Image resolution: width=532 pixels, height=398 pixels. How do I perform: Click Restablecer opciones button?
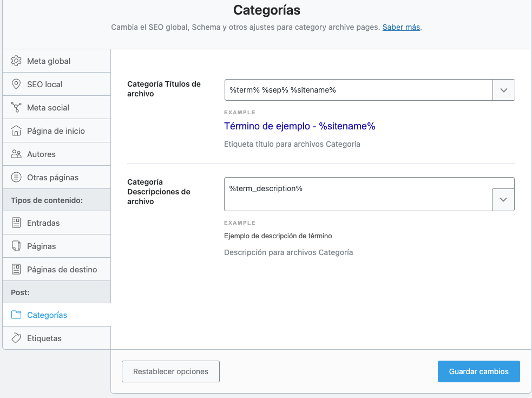pos(170,371)
